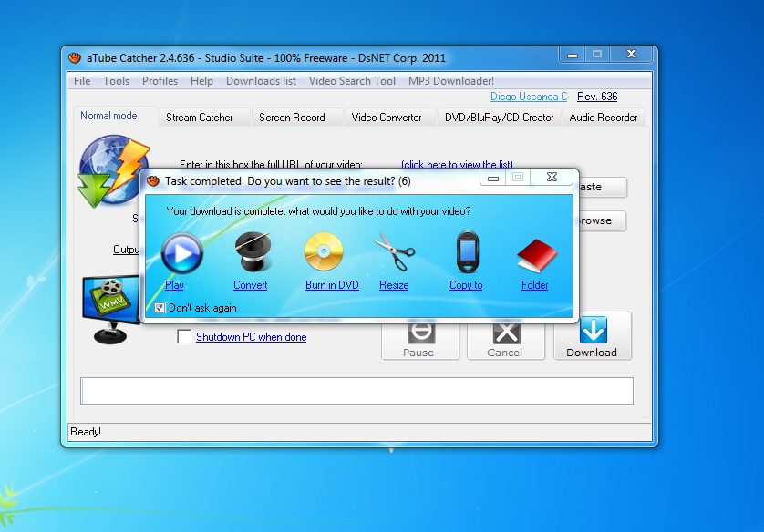Open the Help menu
The image size is (764, 532).
(x=201, y=81)
